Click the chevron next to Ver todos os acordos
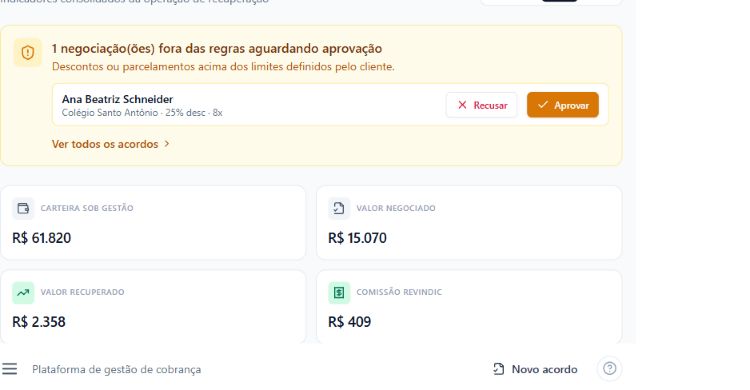This screenshot has height=390, width=750. (166, 144)
